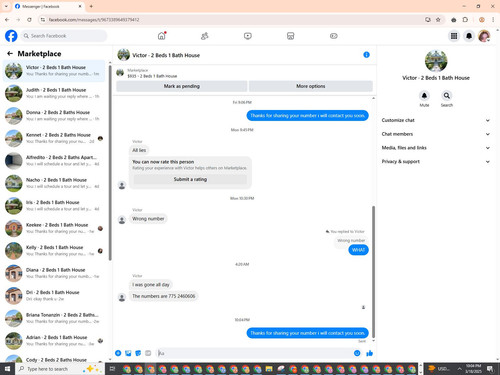Send a thumbs-up like
500x375 pixels.
369,353
